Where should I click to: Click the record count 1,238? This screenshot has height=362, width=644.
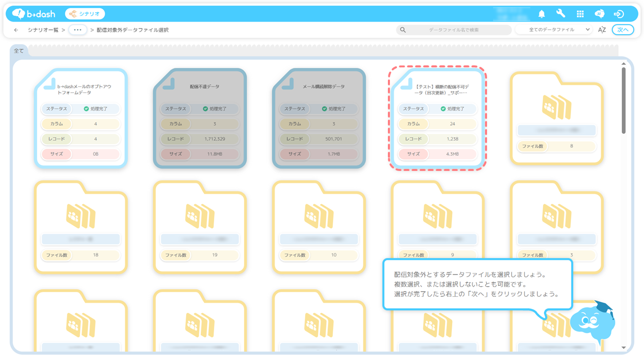(x=452, y=139)
